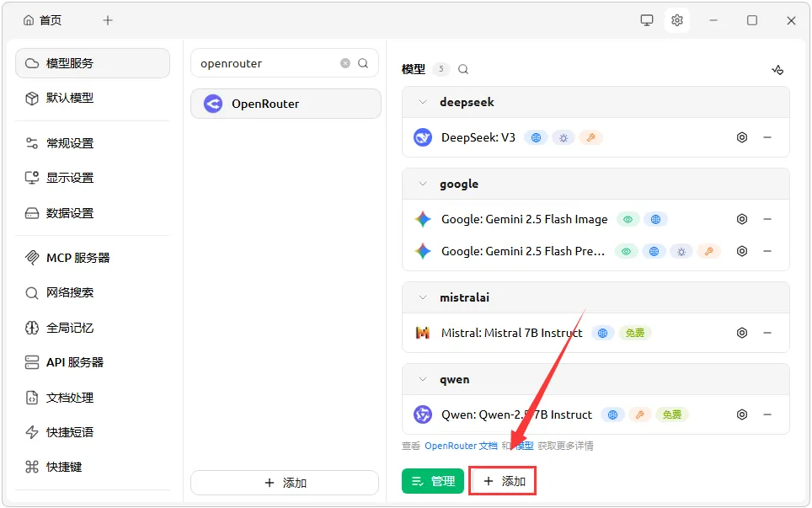Open settings for Gemini 2.5 Flash Pre... model
812x508 pixels.
pos(742,251)
